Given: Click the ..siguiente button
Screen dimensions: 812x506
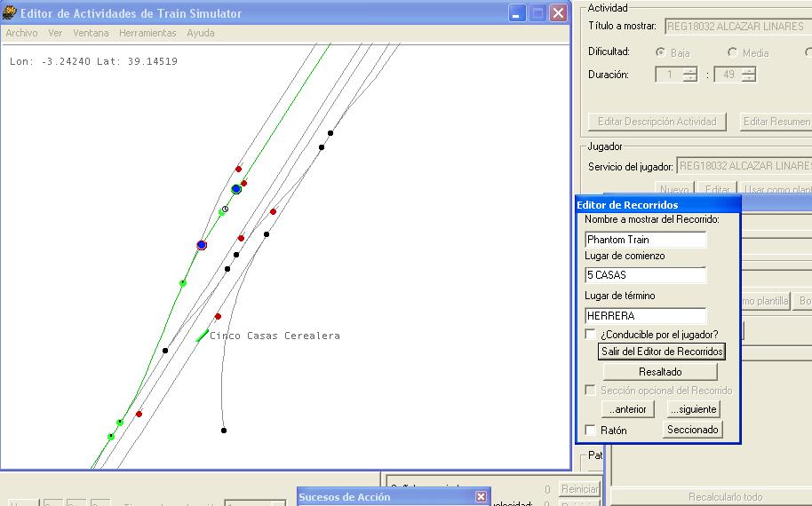Looking at the screenshot, I should click(693, 409).
